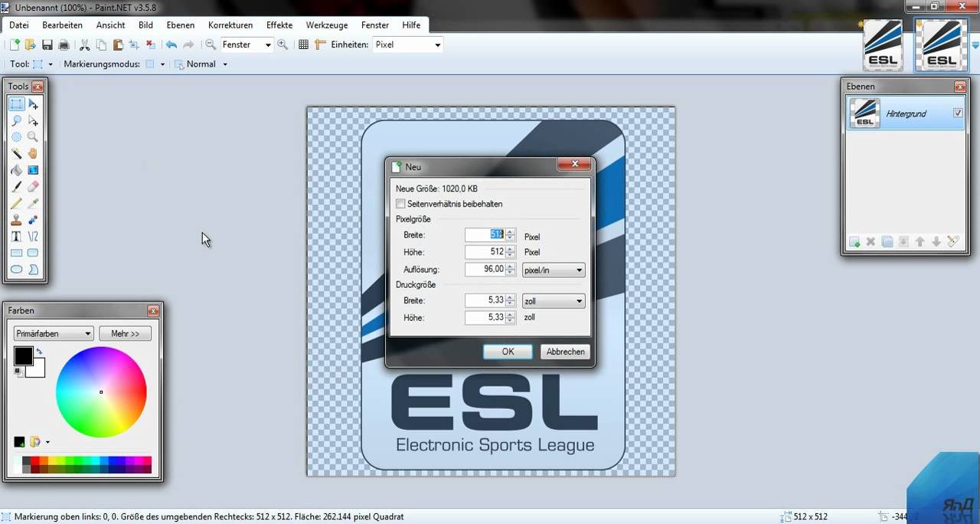Open the pixel/in resolution unit dropdown
Image resolution: width=980 pixels, height=524 pixels.
(x=554, y=270)
